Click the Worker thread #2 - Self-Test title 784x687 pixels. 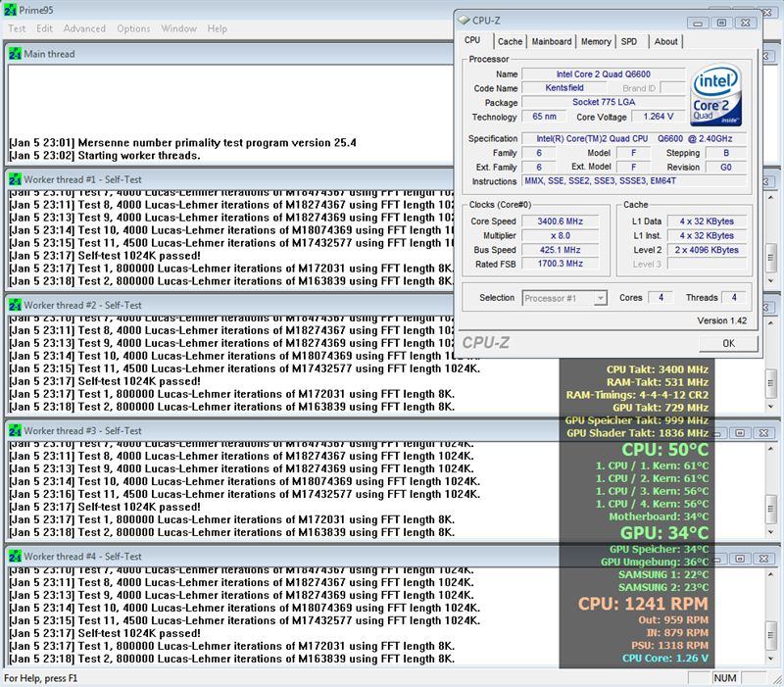[x=82, y=305]
